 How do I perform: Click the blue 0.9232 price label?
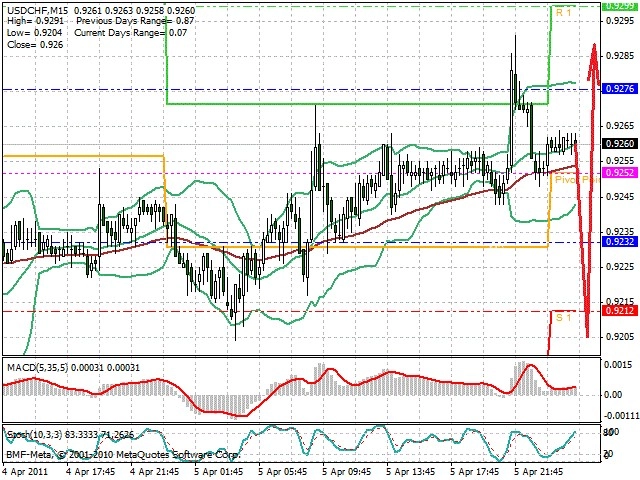pyautogui.click(x=620, y=242)
